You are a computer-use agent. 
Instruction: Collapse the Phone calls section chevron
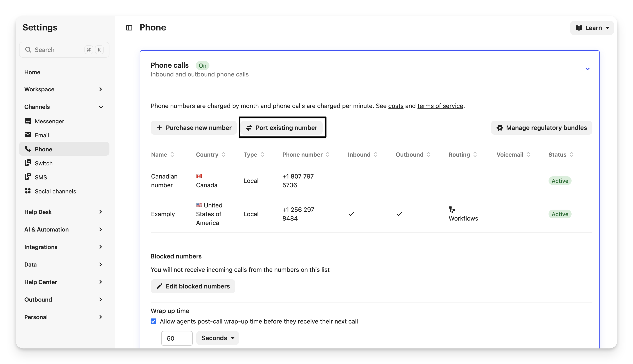(587, 69)
